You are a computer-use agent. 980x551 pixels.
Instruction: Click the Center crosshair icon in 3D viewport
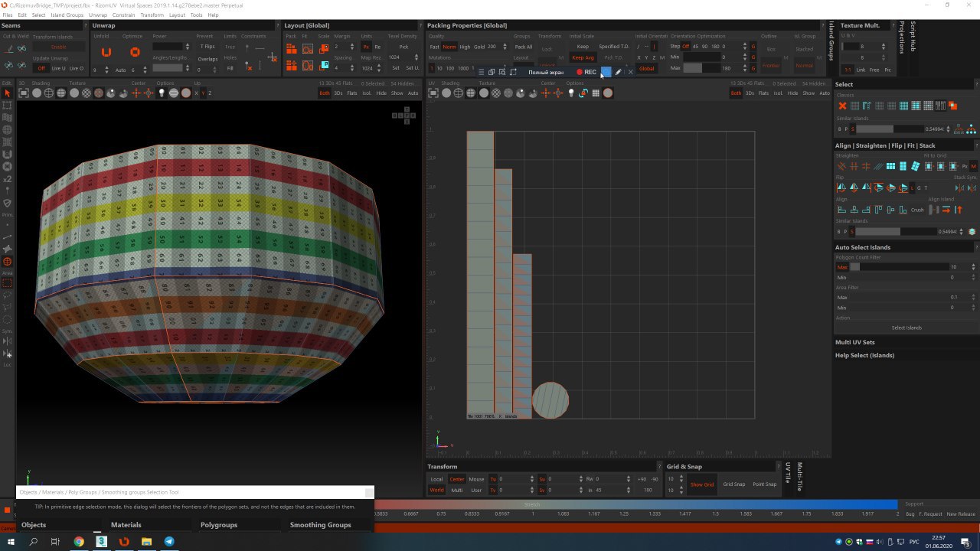tap(136, 93)
